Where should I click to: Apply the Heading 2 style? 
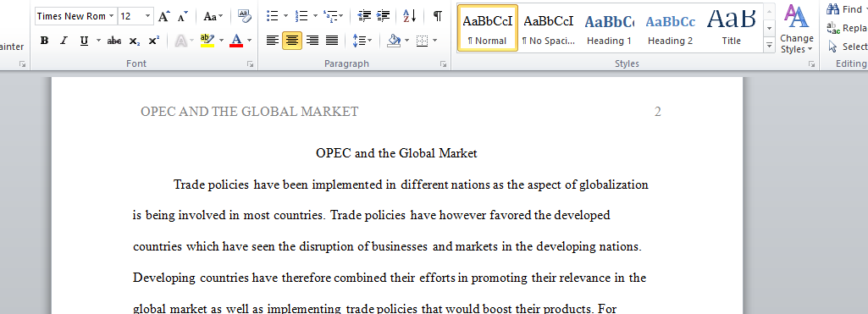click(x=671, y=28)
